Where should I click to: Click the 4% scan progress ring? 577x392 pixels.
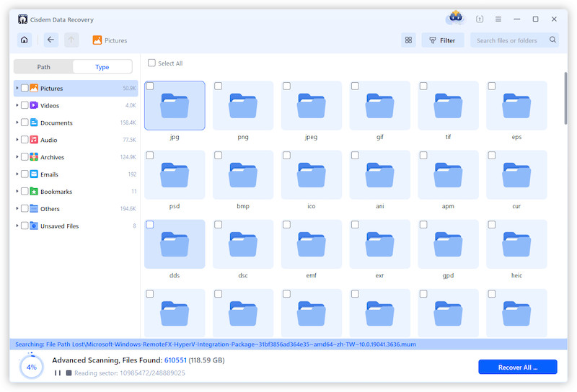click(x=32, y=367)
